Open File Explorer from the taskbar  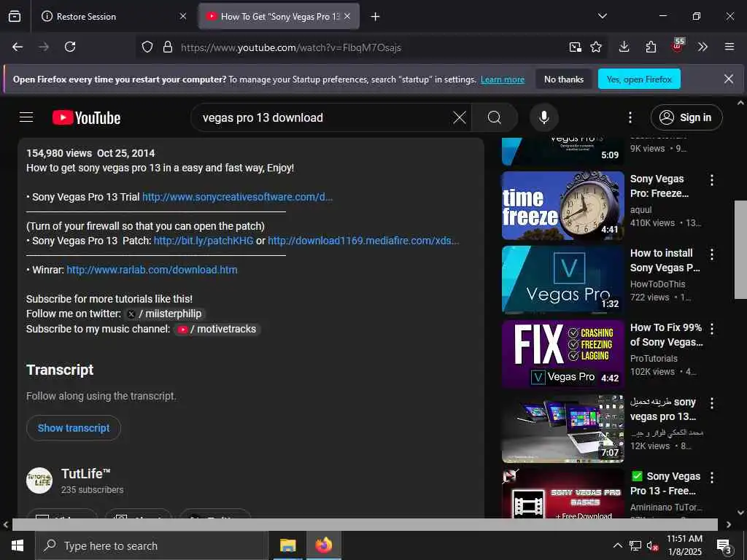click(287, 545)
